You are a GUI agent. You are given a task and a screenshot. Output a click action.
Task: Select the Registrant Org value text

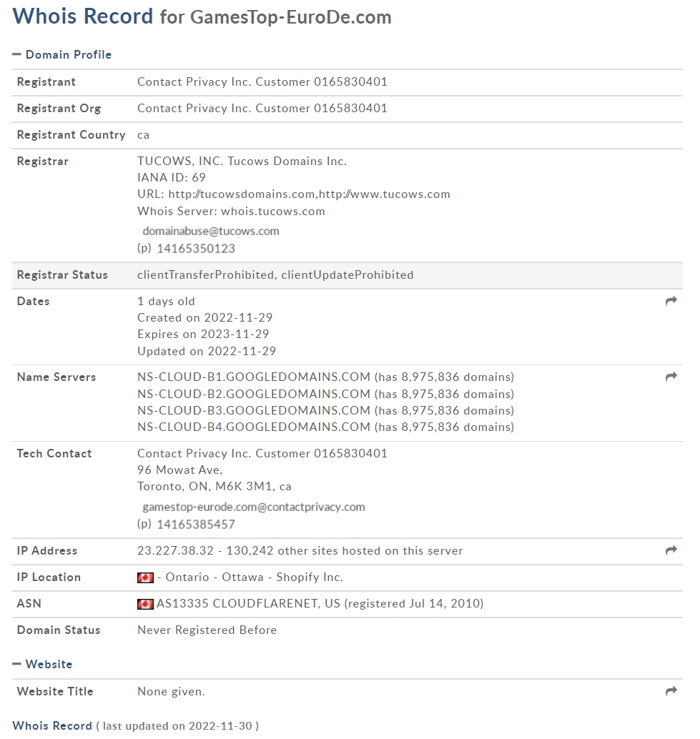tap(262, 108)
